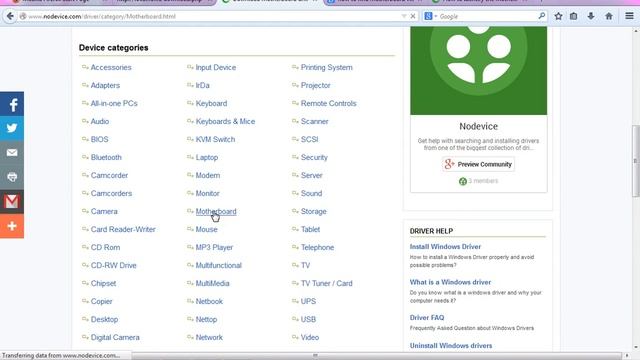Image resolution: width=640 pixels, height=360 pixels.
Task: Open the Desktop category link
Action: 104,319
